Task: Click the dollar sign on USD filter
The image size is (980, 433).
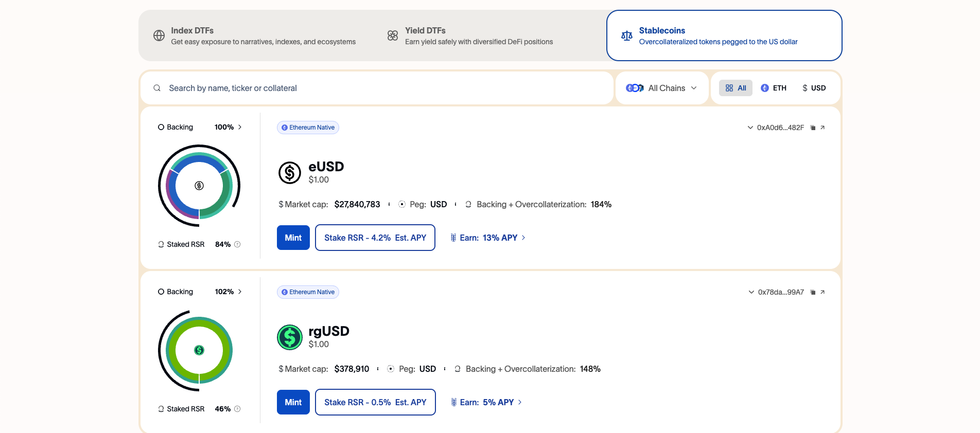Action: 805,88
